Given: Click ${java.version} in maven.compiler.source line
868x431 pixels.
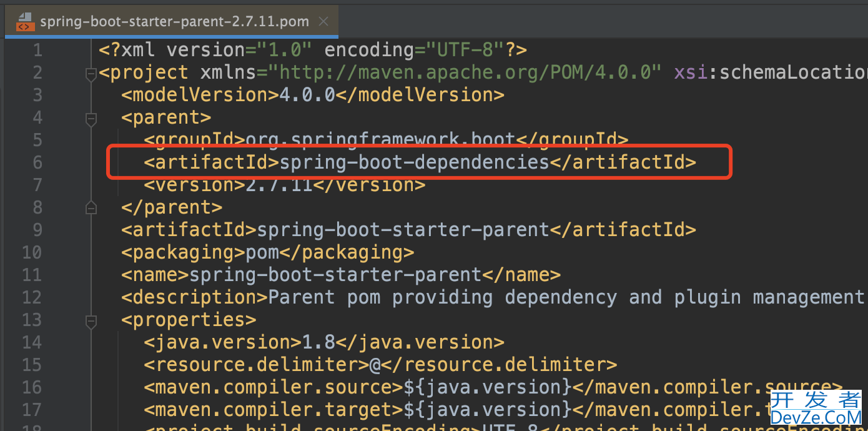Looking at the screenshot, I should coord(487,387).
